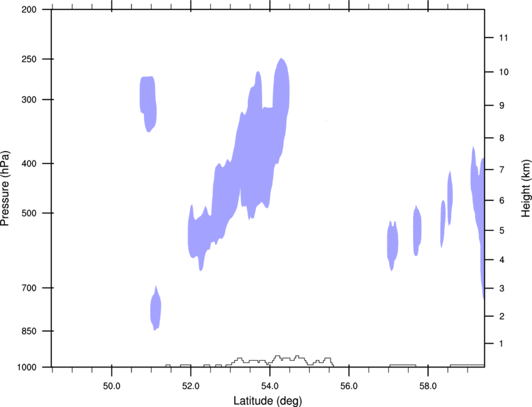Select the 500 pressure tick label
Viewport: 532px width, 407px height.
29,213
